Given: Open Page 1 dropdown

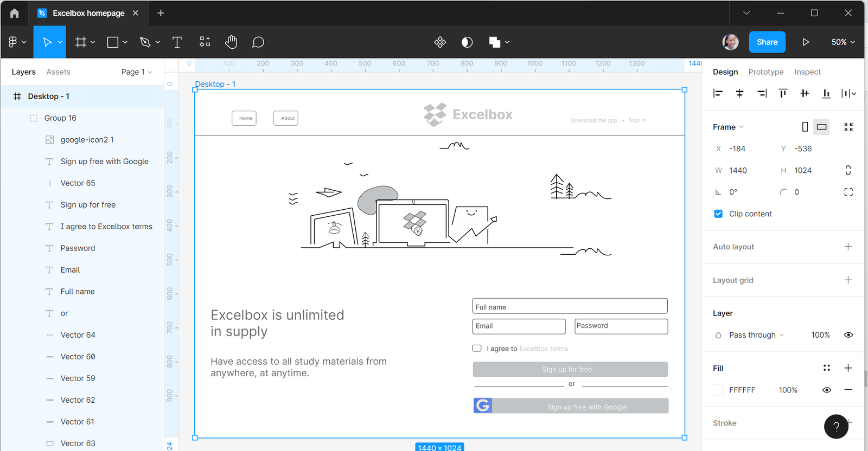Looking at the screenshot, I should coord(137,72).
